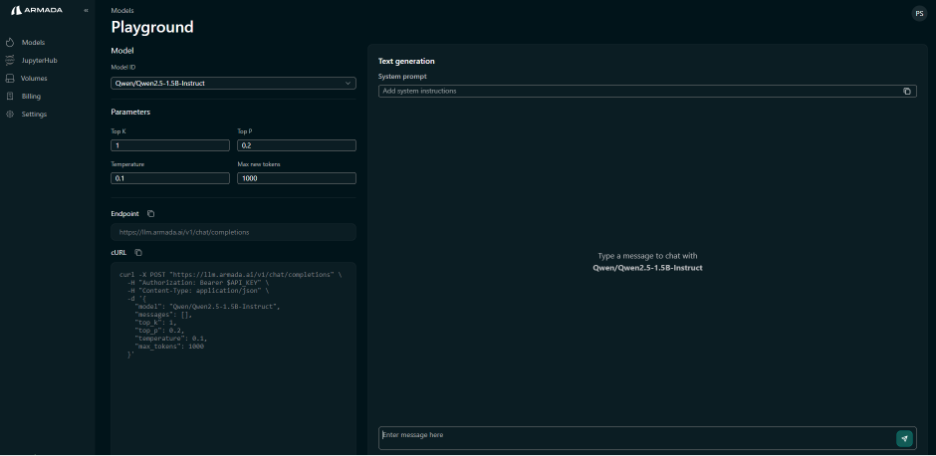This screenshot has height=456, width=936.
Task: Click the Models breadcrumb link
Action: pos(122,11)
